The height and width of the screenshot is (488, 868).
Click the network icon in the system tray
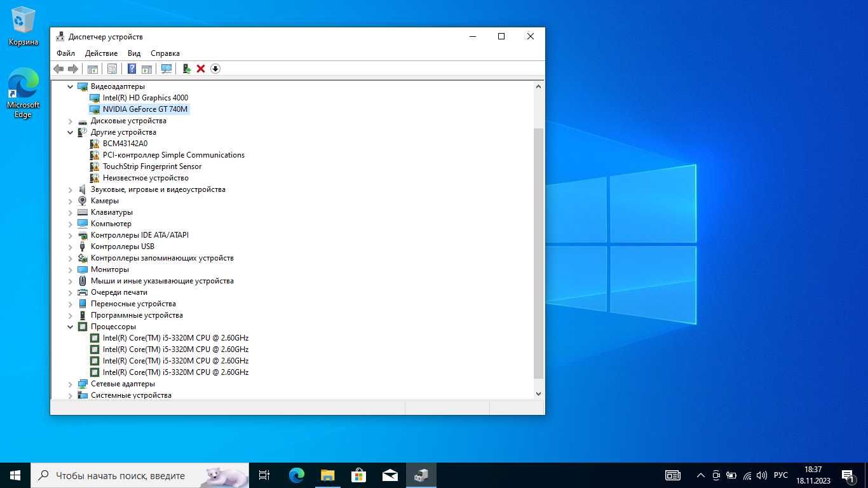click(x=747, y=475)
